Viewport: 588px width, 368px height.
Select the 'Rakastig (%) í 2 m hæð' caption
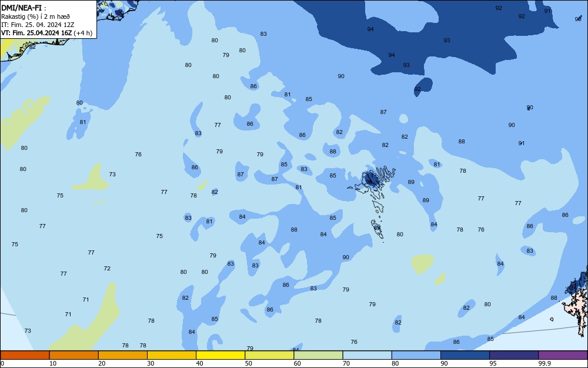pyautogui.click(x=36, y=16)
